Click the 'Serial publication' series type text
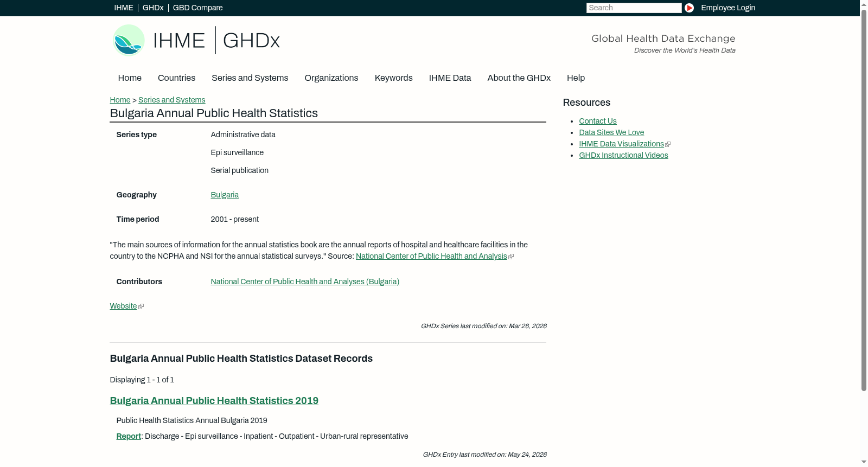Image resolution: width=868 pixels, height=467 pixels. pos(240,170)
